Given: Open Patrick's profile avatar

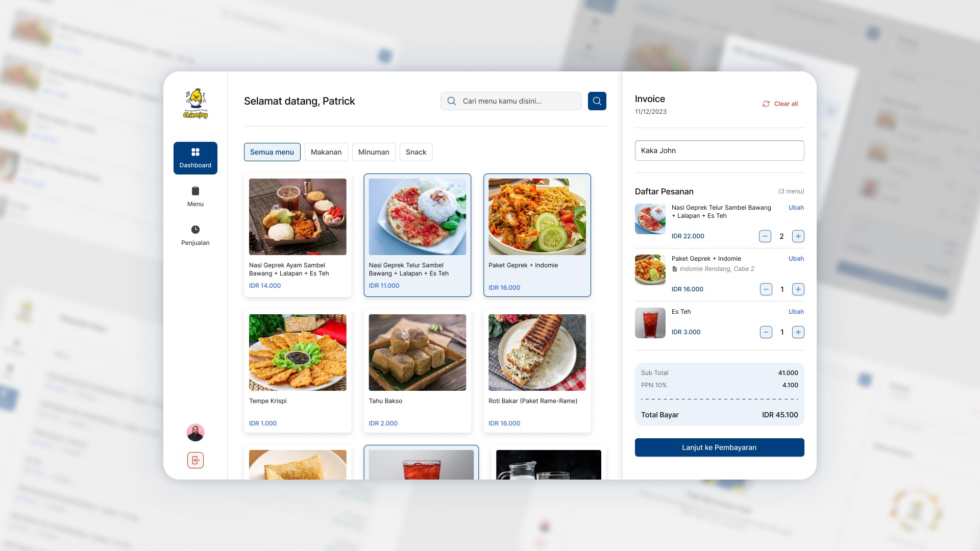Looking at the screenshot, I should tap(195, 433).
